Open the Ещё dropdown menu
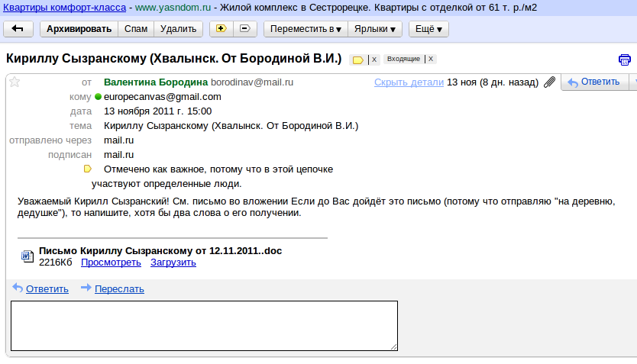Screen dimensions: 637x364 coord(428,29)
